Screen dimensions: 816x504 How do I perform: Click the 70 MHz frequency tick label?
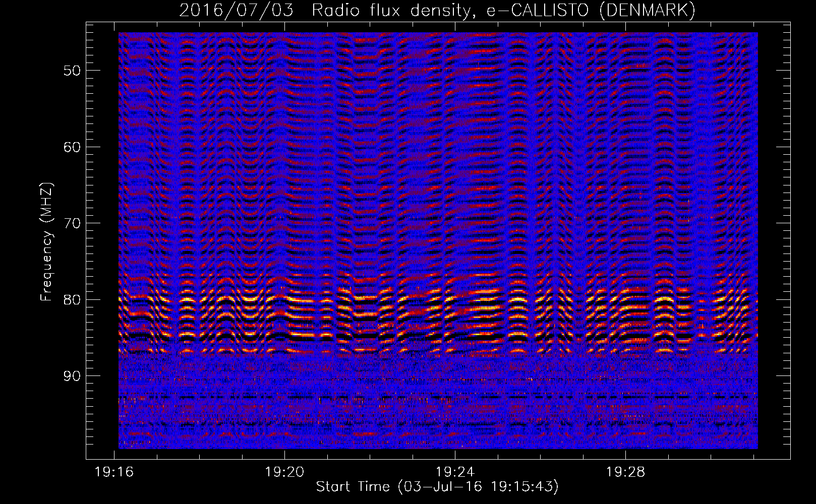pyautogui.click(x=72, y=223)
